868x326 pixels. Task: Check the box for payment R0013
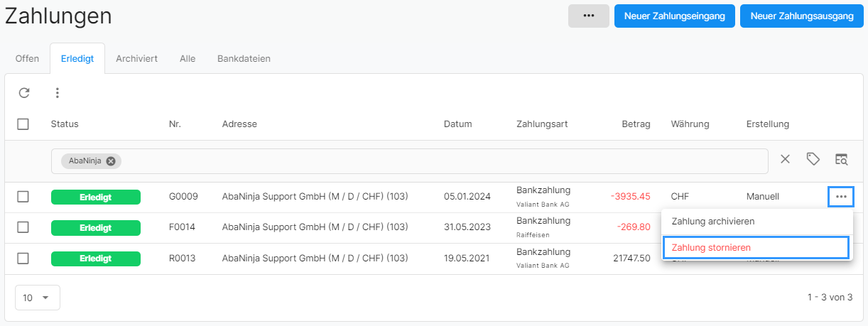pos(23,259)
